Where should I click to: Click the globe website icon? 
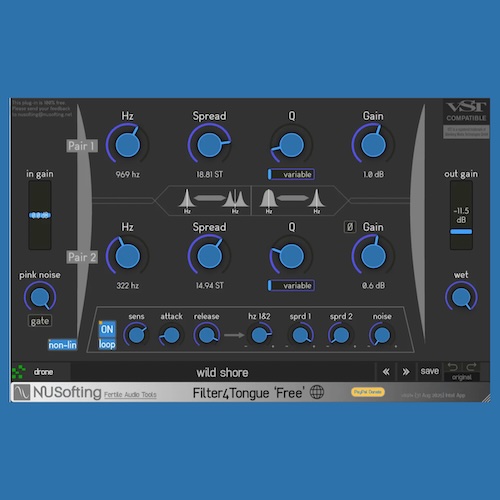point(317,392)
